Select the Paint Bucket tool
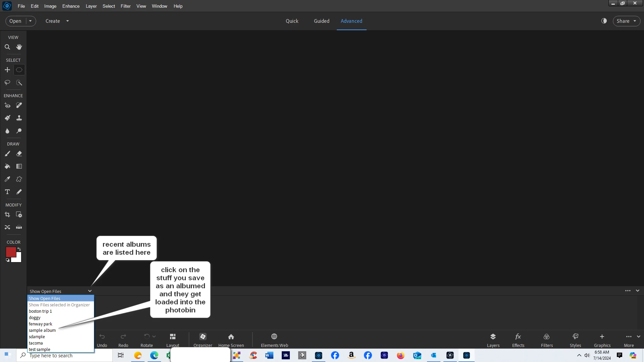Image resolution: width=644 pixels, height=362 pixels. (x=7, y=166)
